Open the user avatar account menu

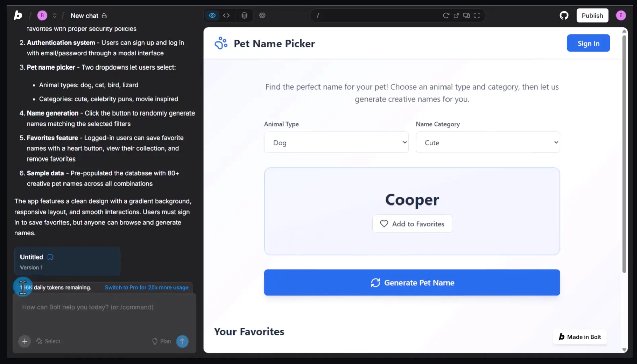pyautogui.click(x=621, y=15)
